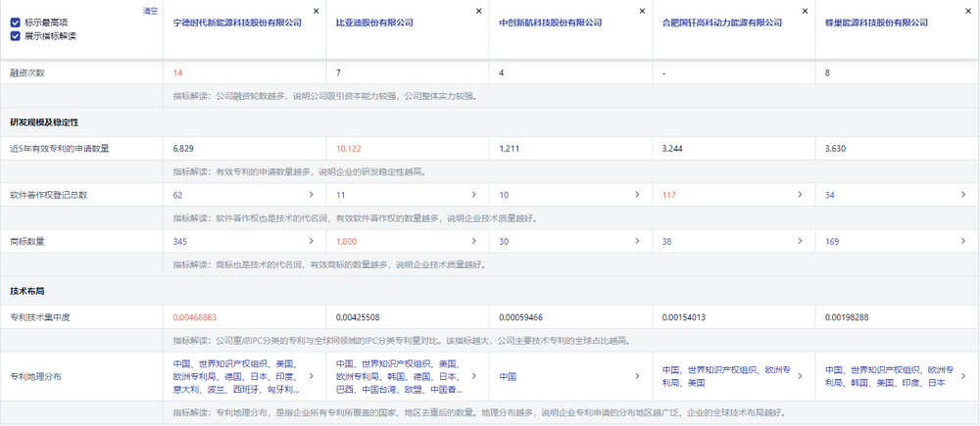Viewport: 980px width, 426px height.
Task: Select the 专利技术集中度 row label
Action: pyautogui.click(x=40, y=317)
